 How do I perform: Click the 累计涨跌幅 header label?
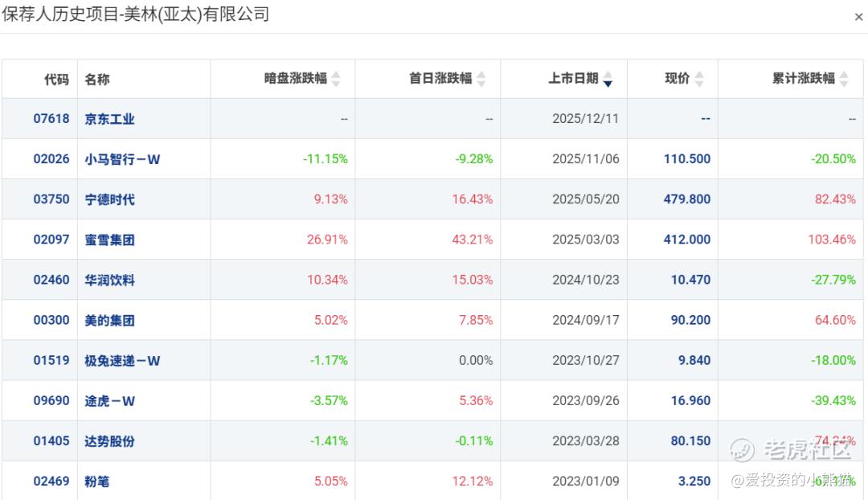[x=803, y=79]
